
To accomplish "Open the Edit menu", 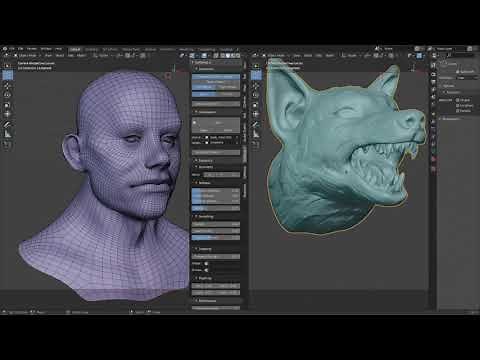I will point(21,49).
